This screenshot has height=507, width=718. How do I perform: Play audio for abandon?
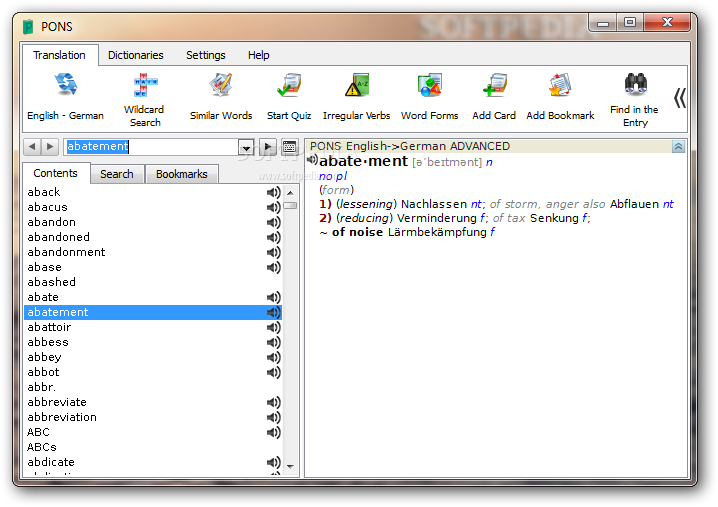pyautogui.click(x=273, y=223)
